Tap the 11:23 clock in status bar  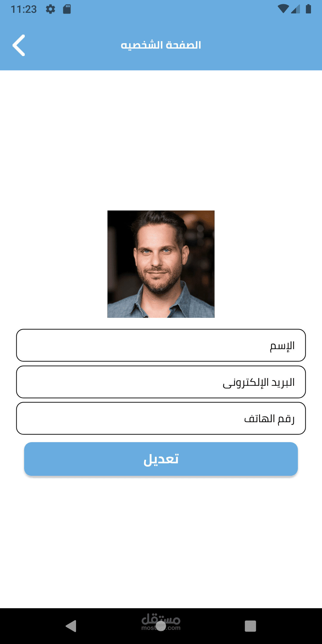pos(24,9)
